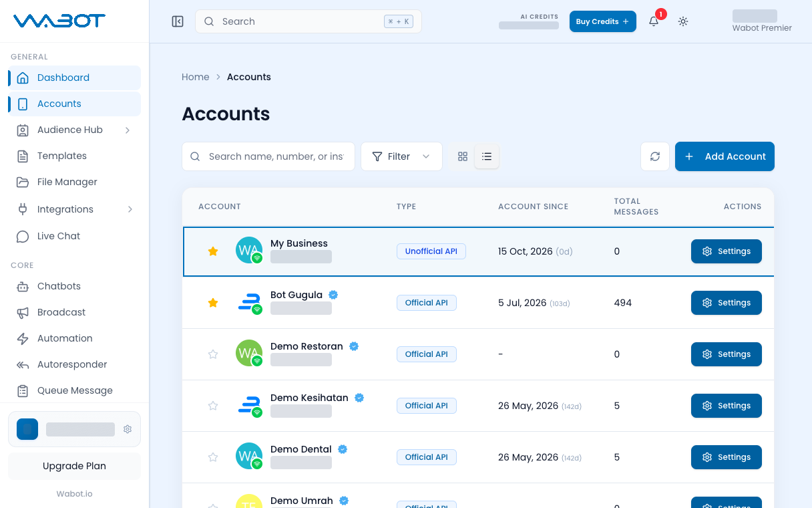812x508 pixels.
Task: Open Settings for Demo Dental
Action: click(727, 457)
